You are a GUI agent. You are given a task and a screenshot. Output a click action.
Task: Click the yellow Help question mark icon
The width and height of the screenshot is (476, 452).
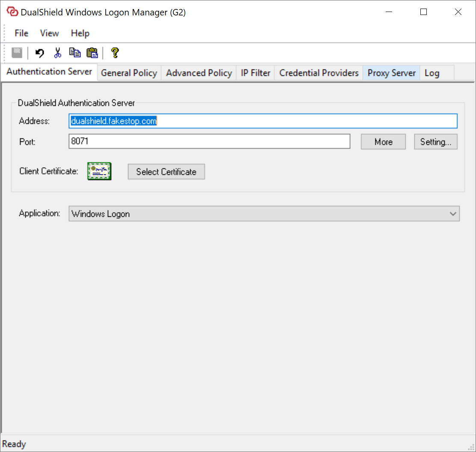click(x=114, y=53)
